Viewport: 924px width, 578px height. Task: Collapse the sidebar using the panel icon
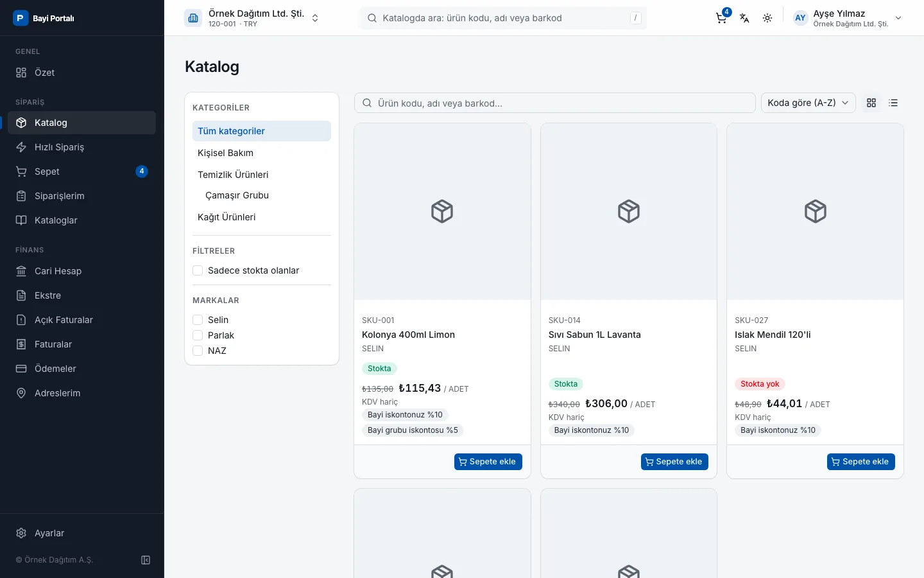tap(146, 560)
